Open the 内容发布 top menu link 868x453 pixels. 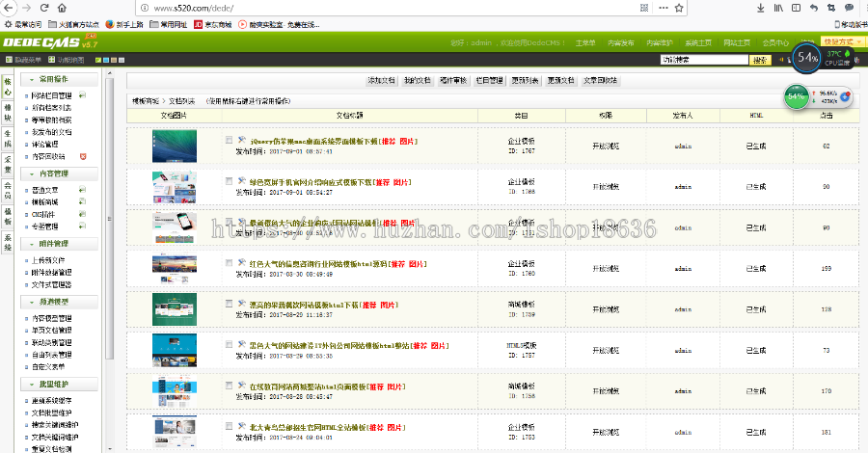pos(620,42)
